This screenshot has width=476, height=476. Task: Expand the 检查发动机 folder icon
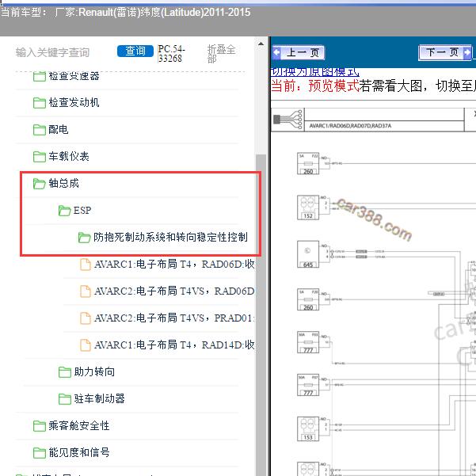pyautogui.click(x=39, y=103)
